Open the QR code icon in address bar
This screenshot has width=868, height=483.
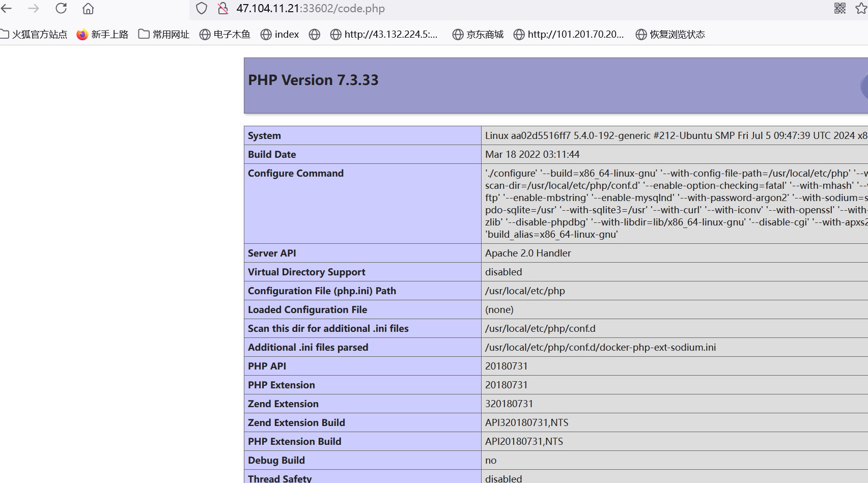tap(840, 9)
